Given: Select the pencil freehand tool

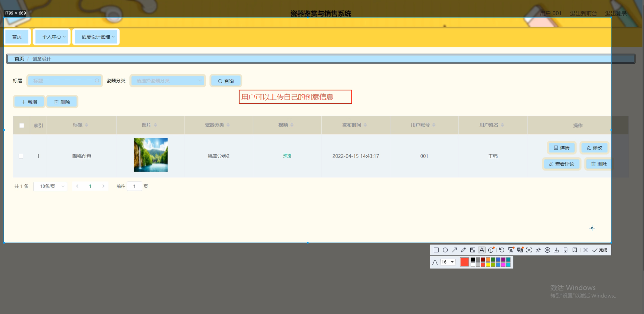Looking at the screenshot, I should coord(463,250).
